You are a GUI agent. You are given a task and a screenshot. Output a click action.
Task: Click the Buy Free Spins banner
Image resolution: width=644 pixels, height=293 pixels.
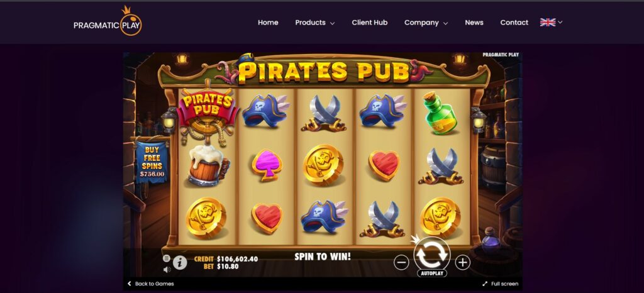[152, 162]
